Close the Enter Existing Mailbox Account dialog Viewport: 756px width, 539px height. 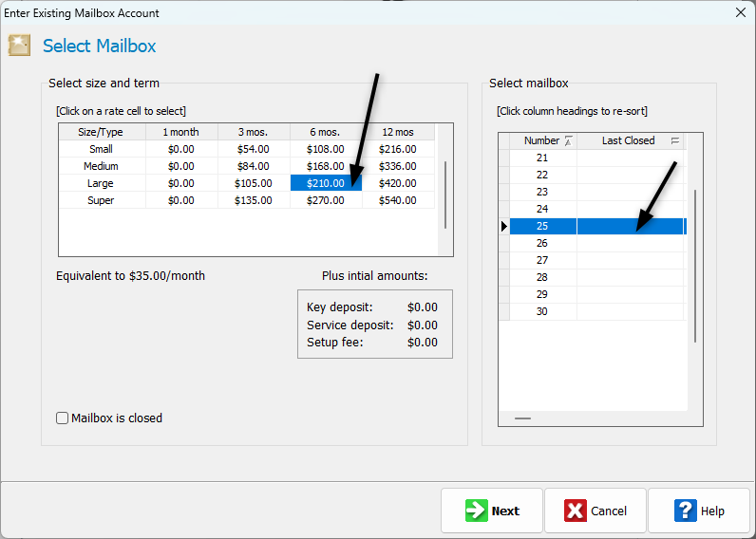(741, 12)
